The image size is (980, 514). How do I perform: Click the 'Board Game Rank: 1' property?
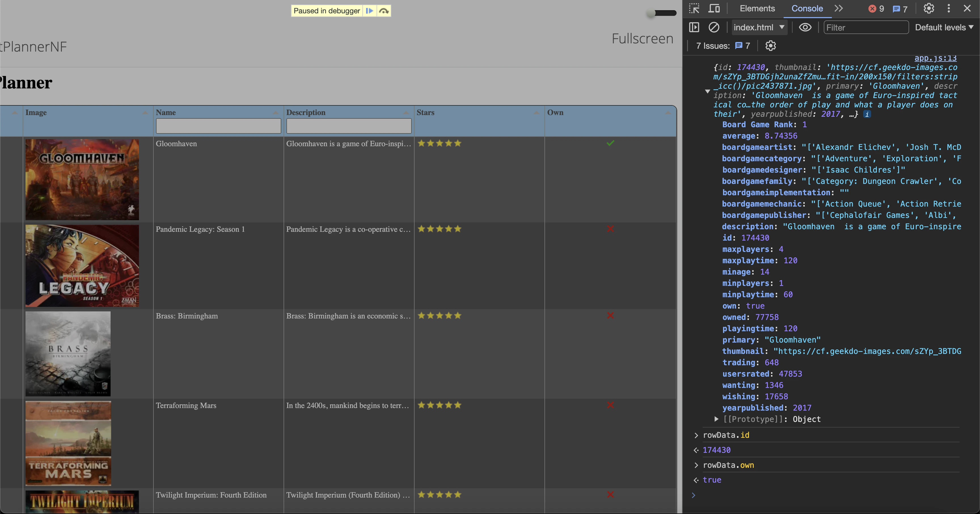(764, 125)
